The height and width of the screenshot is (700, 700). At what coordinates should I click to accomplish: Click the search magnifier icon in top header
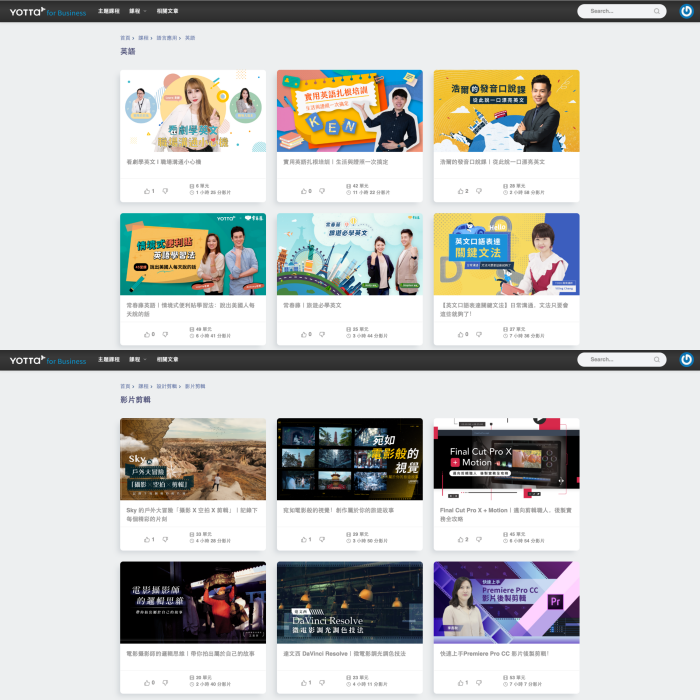tap(657, 11)
